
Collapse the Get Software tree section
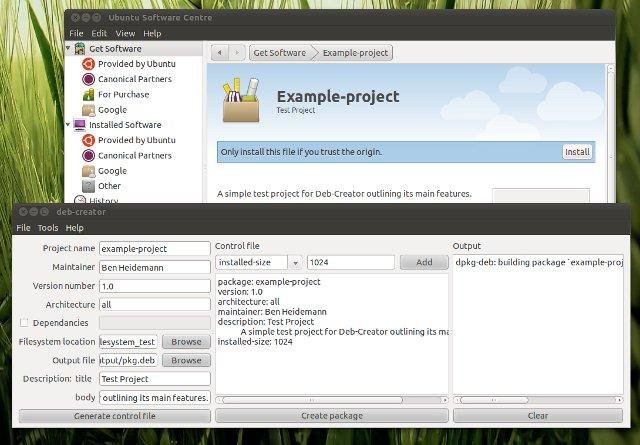(68, 48)
